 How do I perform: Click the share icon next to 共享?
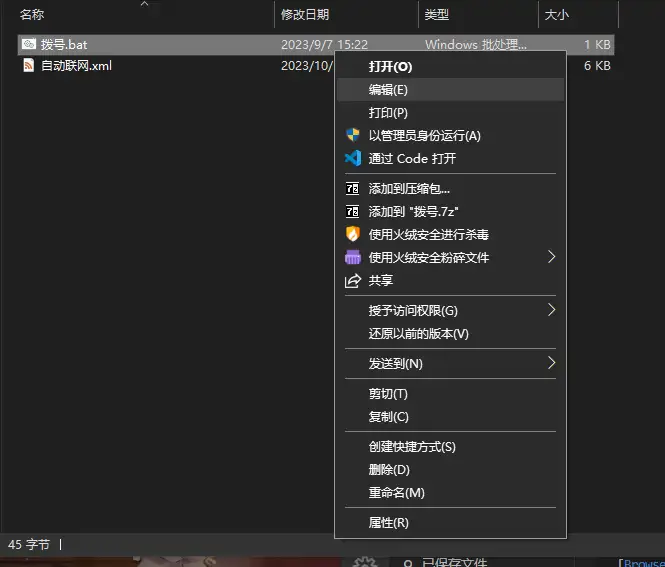coord(352,281)
